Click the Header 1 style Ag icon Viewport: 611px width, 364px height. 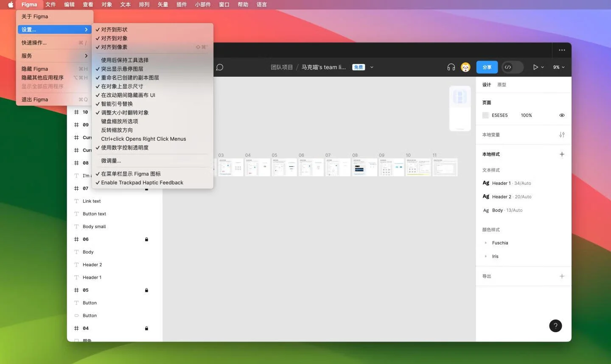[x=486, y=183]
